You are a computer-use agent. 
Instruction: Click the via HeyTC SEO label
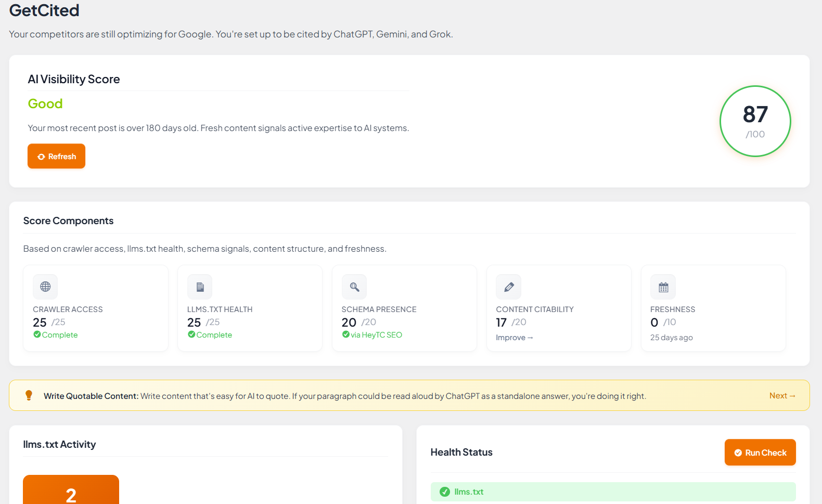point(376,335)
